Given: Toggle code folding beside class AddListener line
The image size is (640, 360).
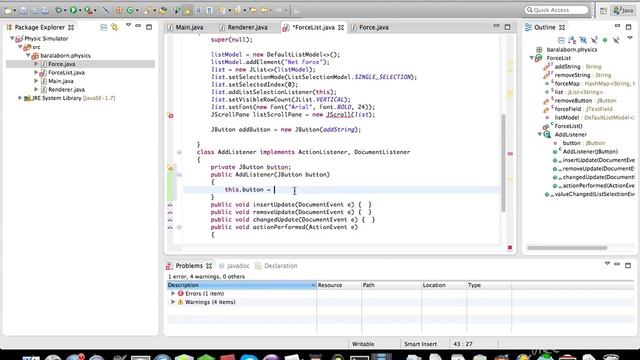Looking at the screenshot, I should (x=179, y=152).
